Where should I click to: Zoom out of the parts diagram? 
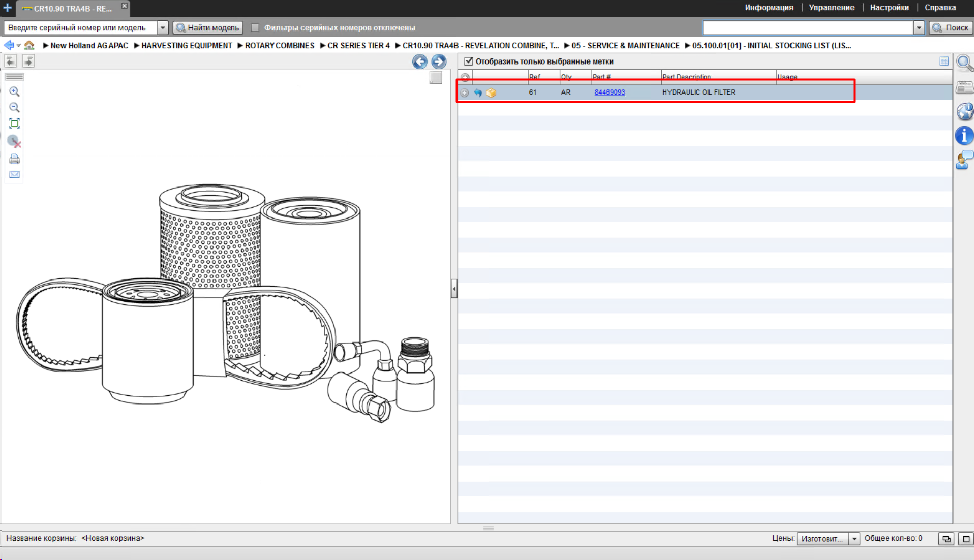click(14, 108)
